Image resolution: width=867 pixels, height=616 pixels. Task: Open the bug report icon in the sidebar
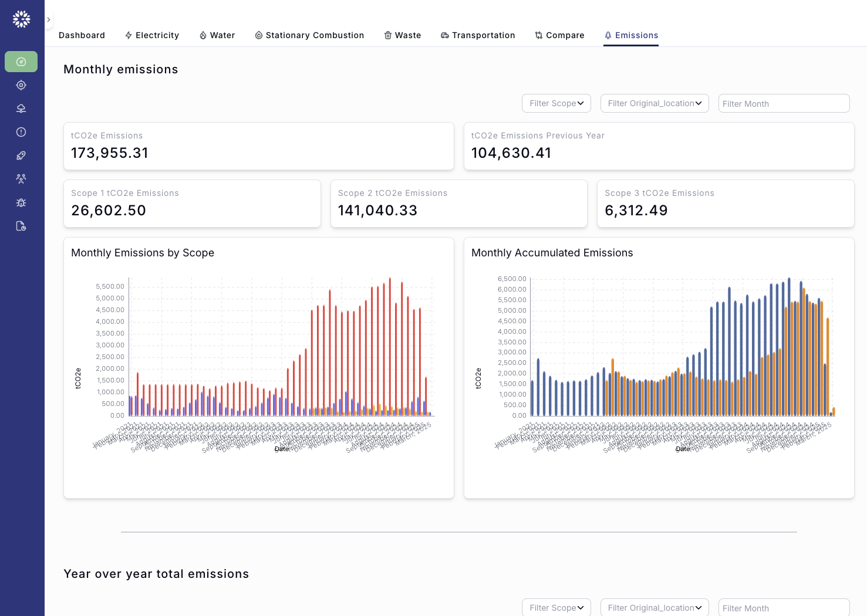click(x=21, y=202)
